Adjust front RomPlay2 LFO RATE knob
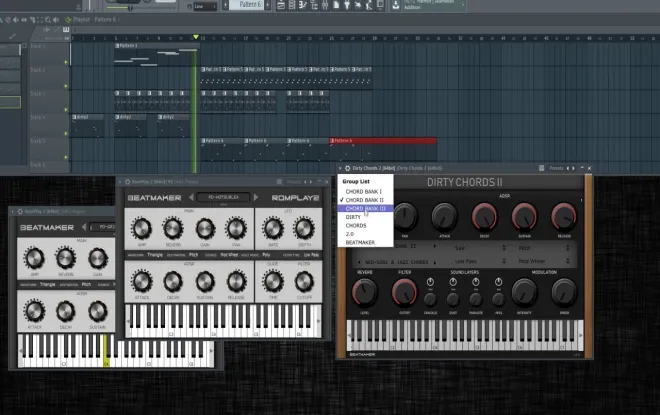Image resolution: width=660 pixels, height=415 pixels. [x=273, y=229]
